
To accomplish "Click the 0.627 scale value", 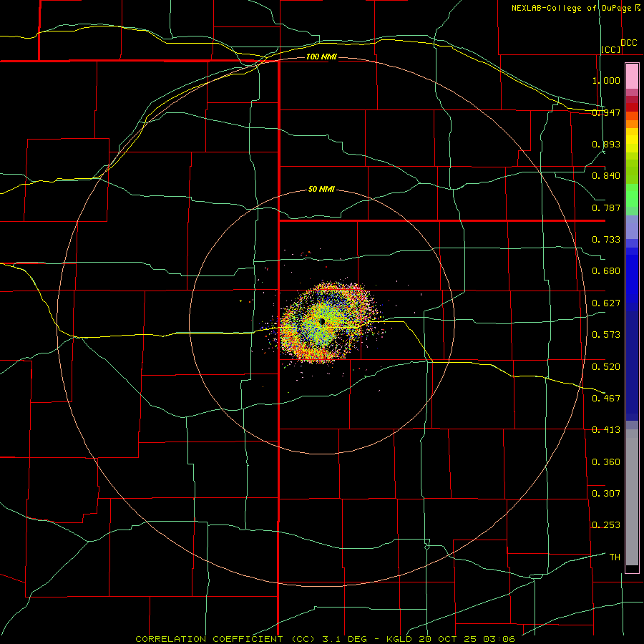I will click(606, 303).
